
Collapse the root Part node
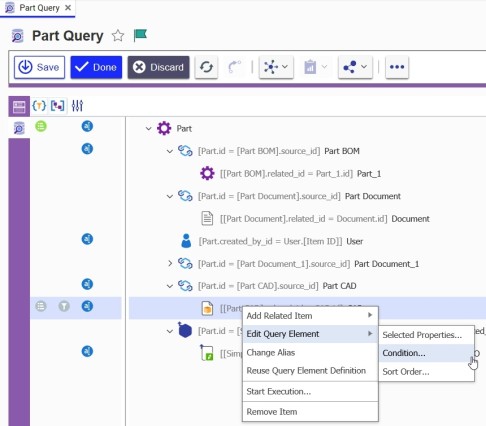[149, 128]
